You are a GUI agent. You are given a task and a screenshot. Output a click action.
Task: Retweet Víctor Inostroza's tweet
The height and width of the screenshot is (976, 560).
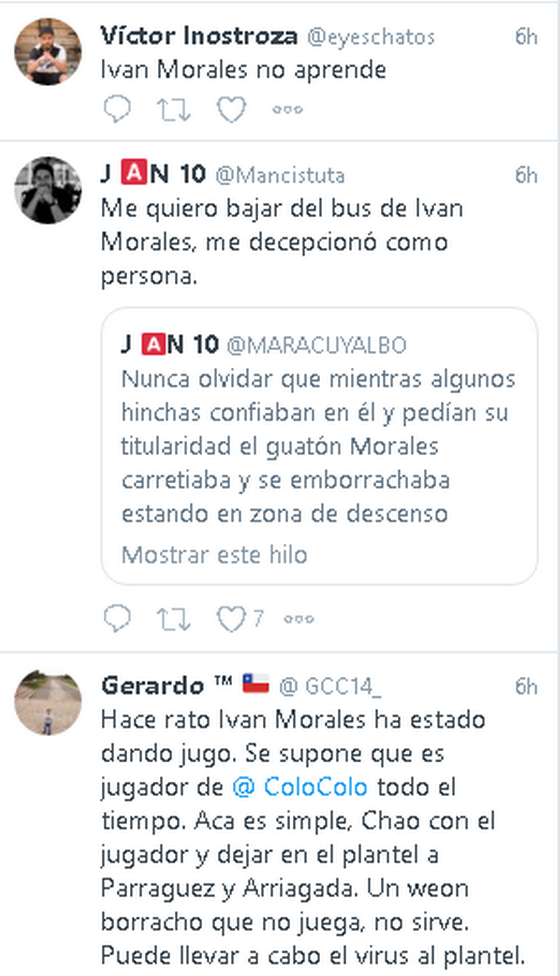tap(173, 109)
